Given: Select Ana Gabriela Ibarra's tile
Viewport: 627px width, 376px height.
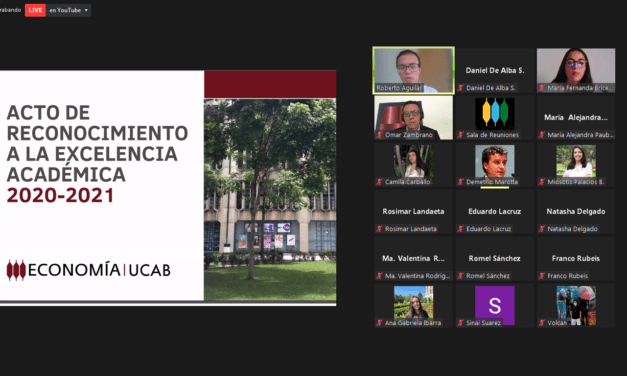Looking at the screenshot, I should tap(413, 306).
